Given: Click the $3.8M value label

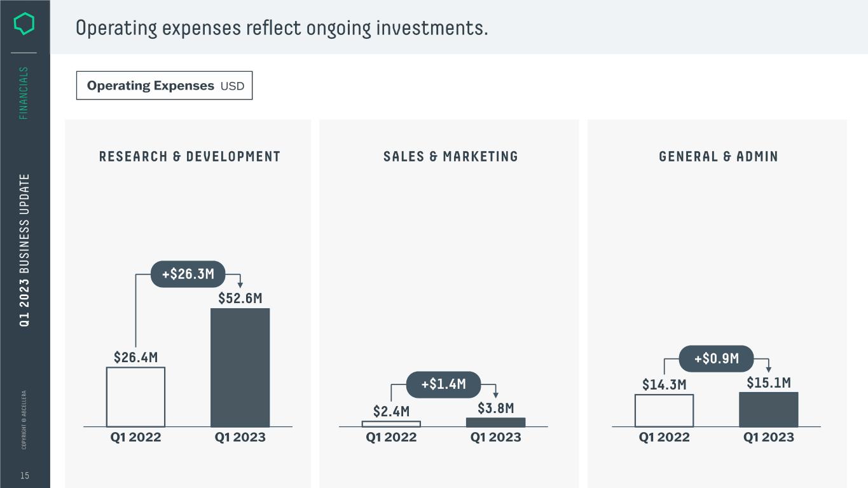Looking at the screenshot, I should 495,408.
